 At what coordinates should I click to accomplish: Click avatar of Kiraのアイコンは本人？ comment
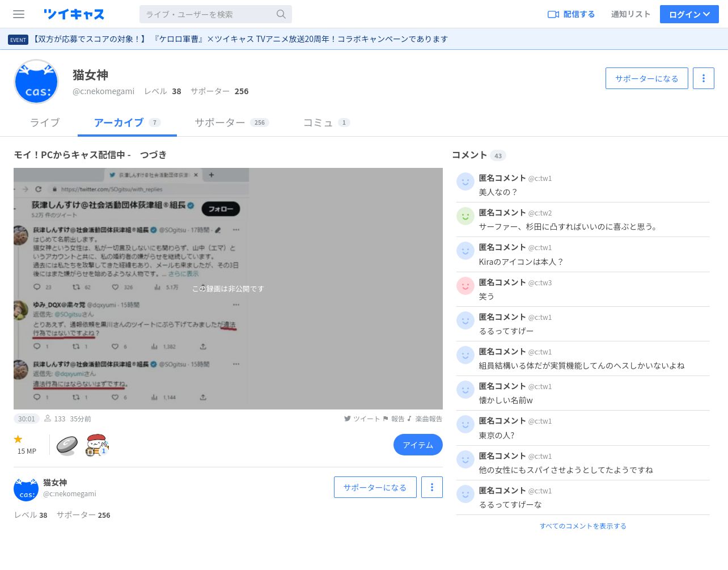[465, 251]
